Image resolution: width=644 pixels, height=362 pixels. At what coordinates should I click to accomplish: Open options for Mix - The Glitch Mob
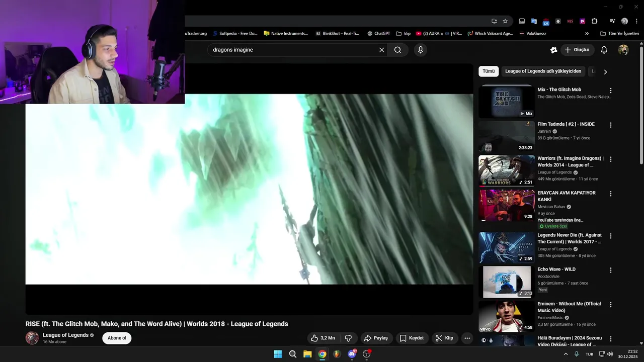click(x=611, y=90)
